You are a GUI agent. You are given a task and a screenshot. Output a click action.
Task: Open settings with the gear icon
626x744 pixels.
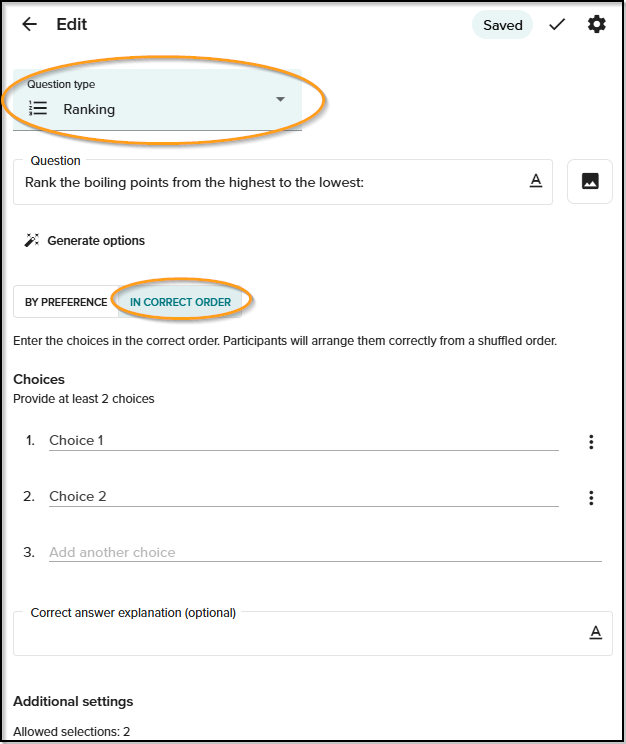click(597, 24)
